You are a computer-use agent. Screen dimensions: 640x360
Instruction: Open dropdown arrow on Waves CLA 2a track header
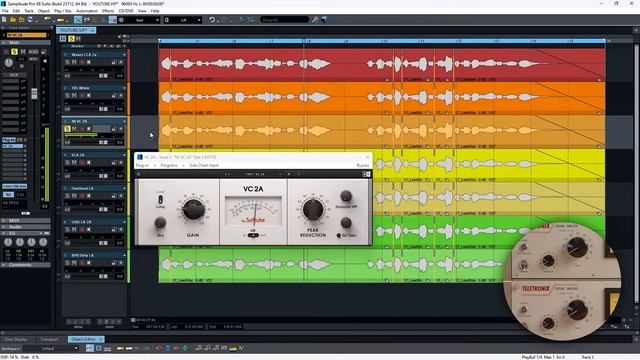(x=124, y=54)
